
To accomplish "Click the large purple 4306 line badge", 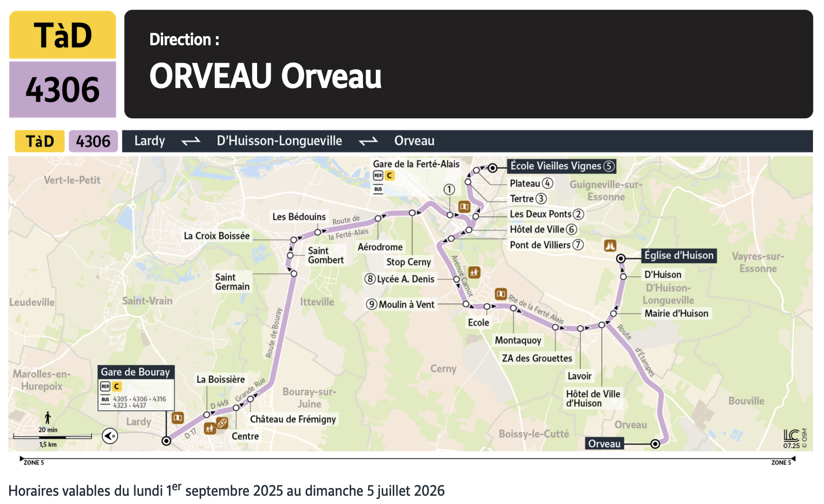I will click(x=63, y=89).
